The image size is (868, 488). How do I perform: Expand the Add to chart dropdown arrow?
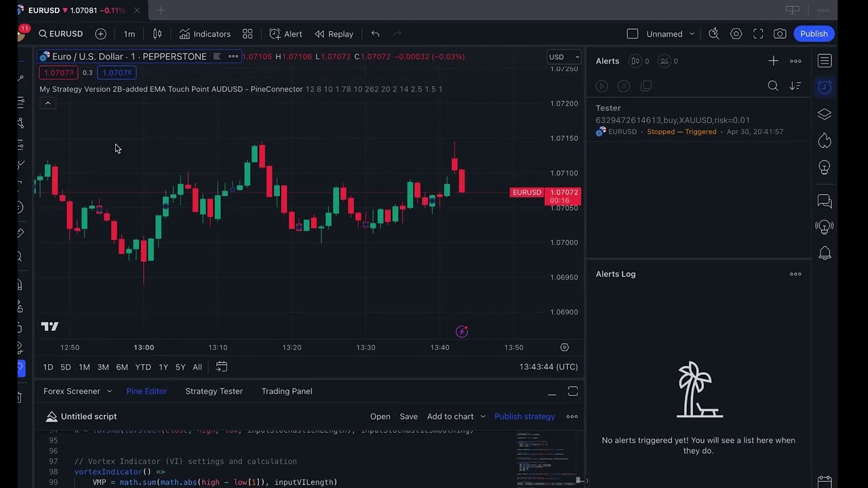pos(483,416)
